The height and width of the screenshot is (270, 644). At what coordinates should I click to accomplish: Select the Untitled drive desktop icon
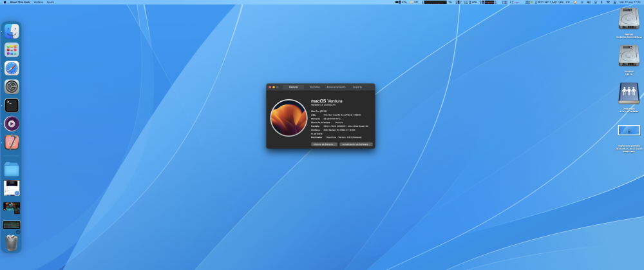coord(629,55)
